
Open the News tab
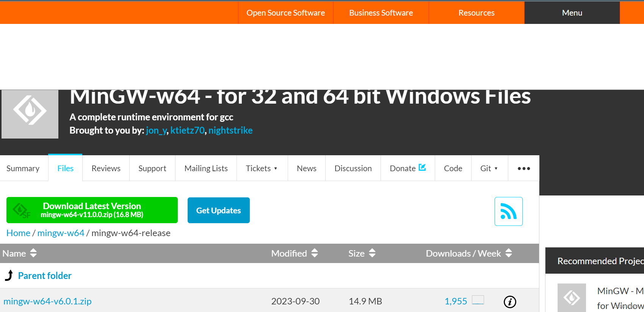click(306, 168)
